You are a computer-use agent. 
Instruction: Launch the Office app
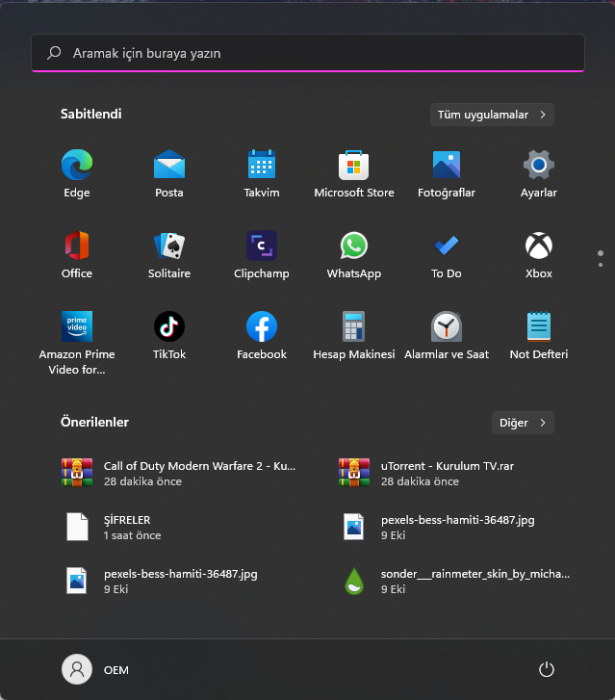[77, 254]
